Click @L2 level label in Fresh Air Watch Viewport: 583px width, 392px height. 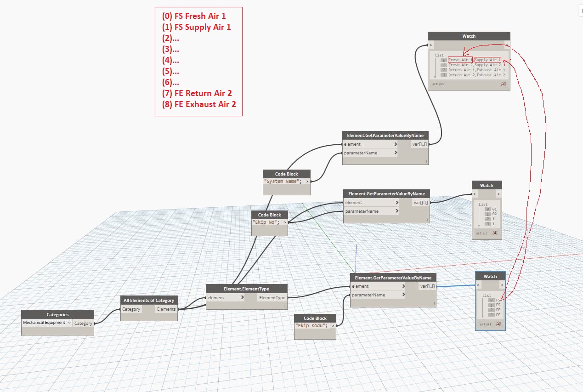[x=434, y=84]
